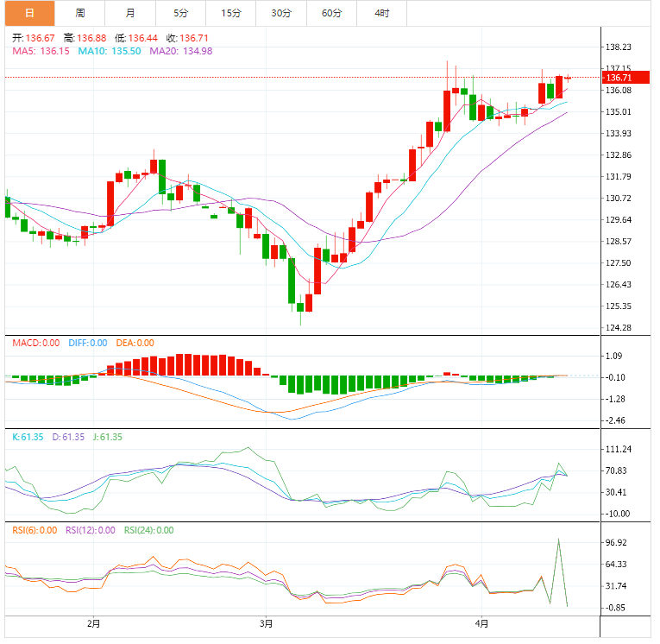The height and width of the screenshot is (644, 660).
Task: Select the MA20 moving average label
Action: click(181, 52)
